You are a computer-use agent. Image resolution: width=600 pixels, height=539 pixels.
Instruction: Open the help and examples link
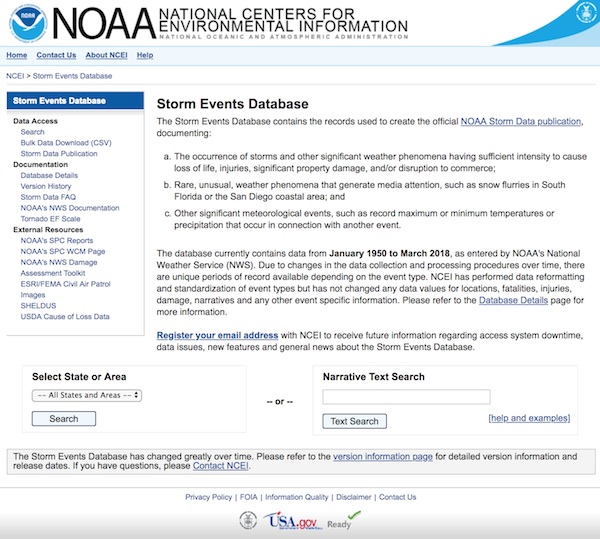[x=529, y=418]
